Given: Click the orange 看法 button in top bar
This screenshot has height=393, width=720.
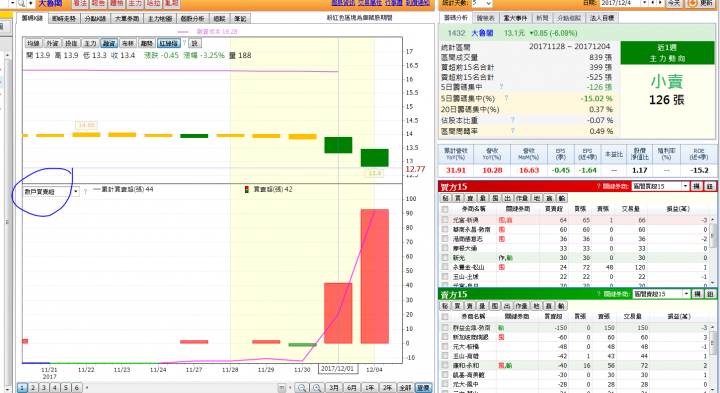Looking at the screenshot, I should 80,4.
